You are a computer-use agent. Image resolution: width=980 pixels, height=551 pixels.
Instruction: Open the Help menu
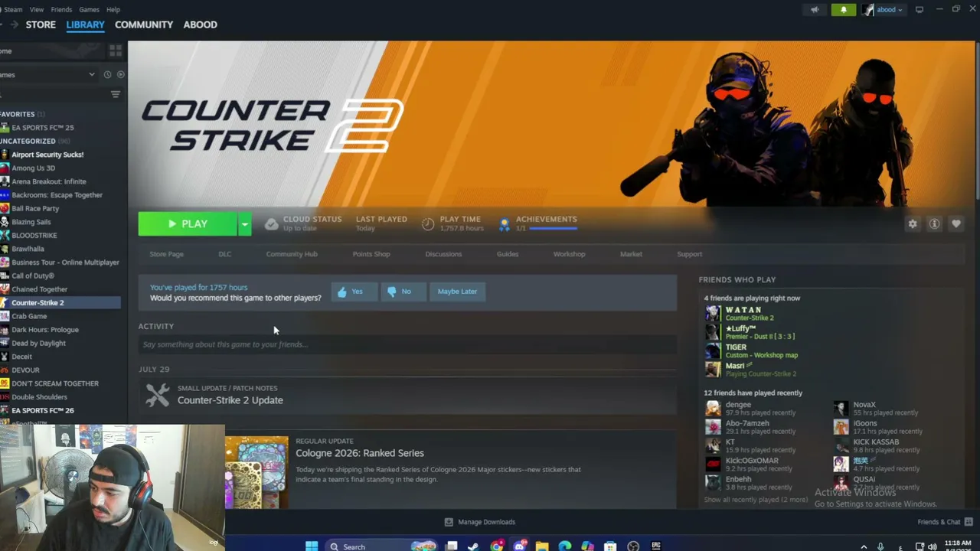coord(113,10)
